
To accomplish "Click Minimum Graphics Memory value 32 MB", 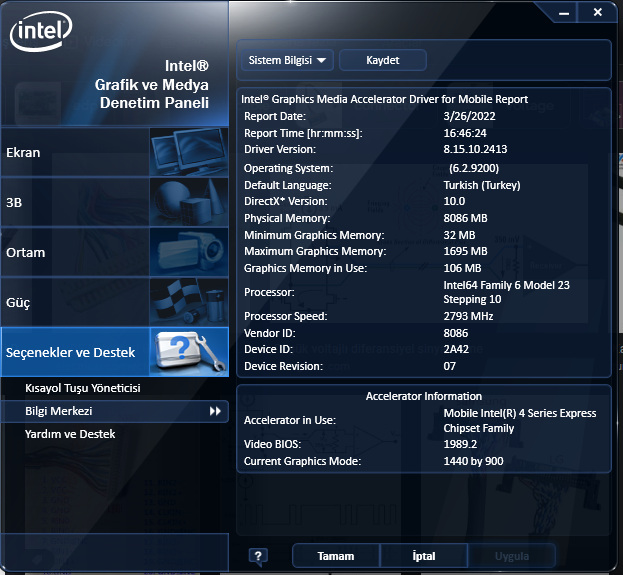I will point(459,235).
